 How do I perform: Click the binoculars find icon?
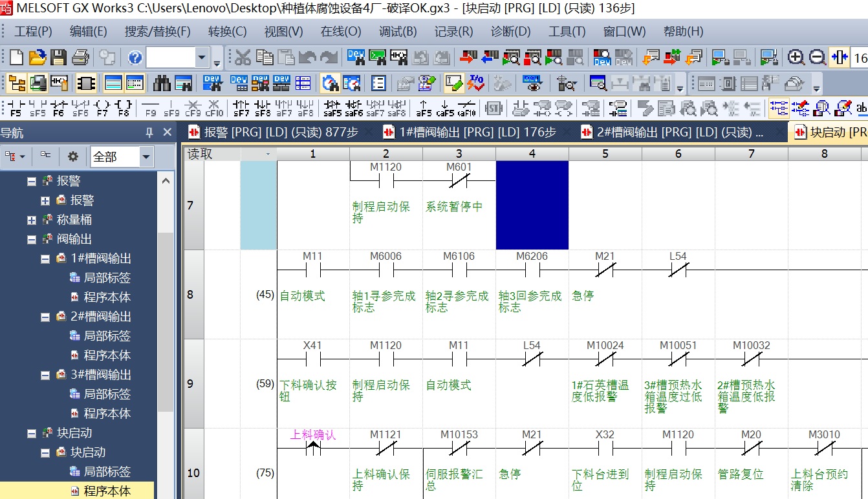click(x=162, y=83)
